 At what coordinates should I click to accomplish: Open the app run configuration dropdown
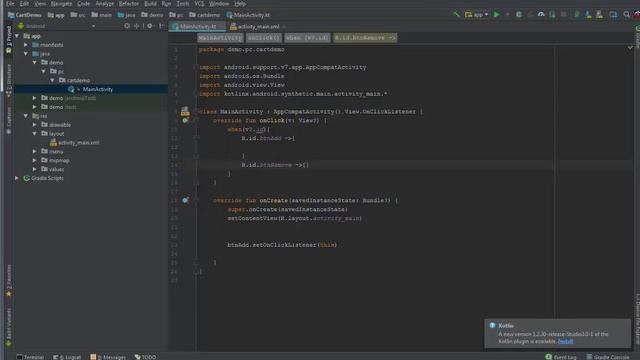476,15
